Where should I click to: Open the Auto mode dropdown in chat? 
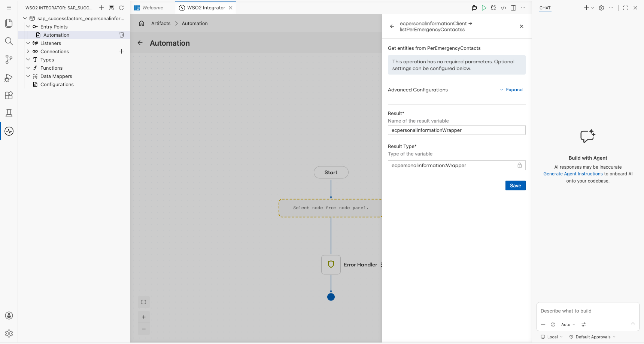pyautogui.click(x=568, y=325)
